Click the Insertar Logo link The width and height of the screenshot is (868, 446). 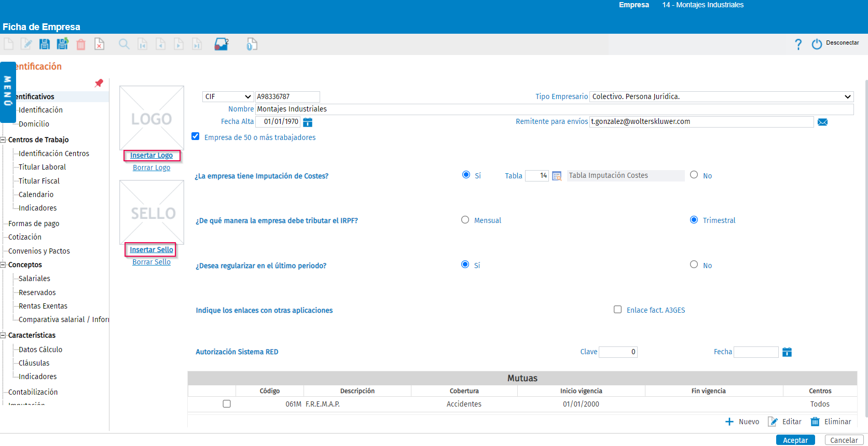(151, 156)
